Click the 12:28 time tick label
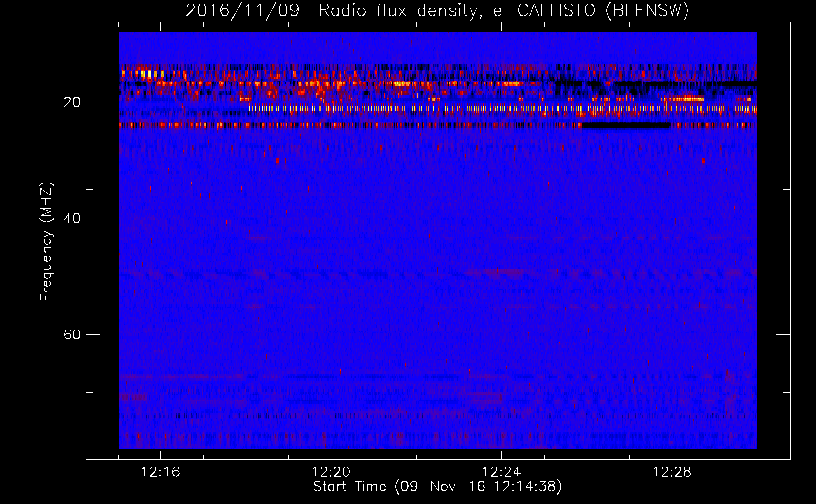 672,472
